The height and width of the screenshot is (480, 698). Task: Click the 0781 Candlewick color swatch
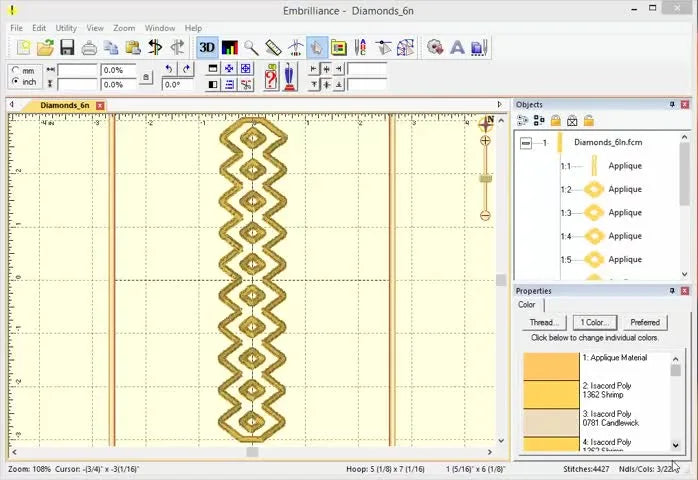pyautogui.click(x=551, y=423)
